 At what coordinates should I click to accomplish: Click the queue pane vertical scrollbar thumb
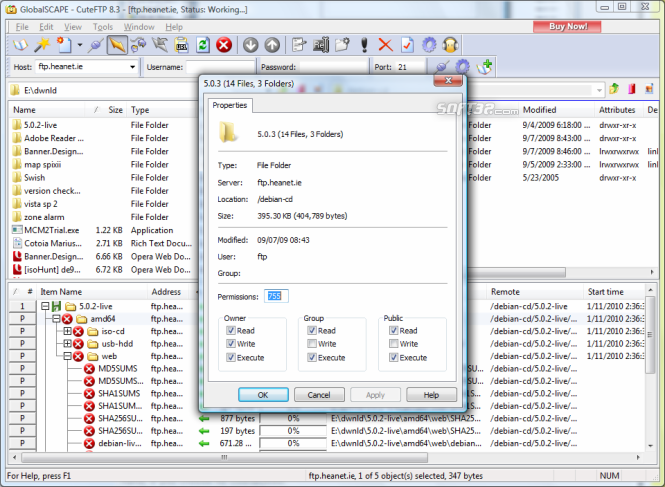[x=651, y=336]
